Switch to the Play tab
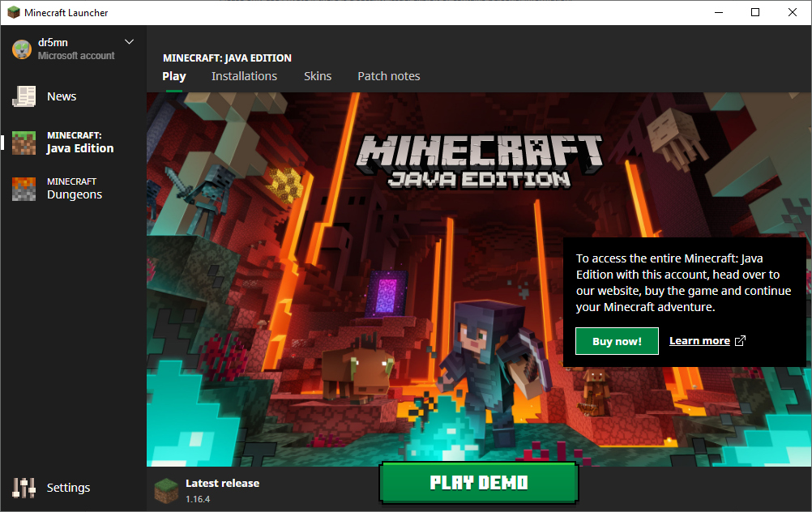 point(174,77)
